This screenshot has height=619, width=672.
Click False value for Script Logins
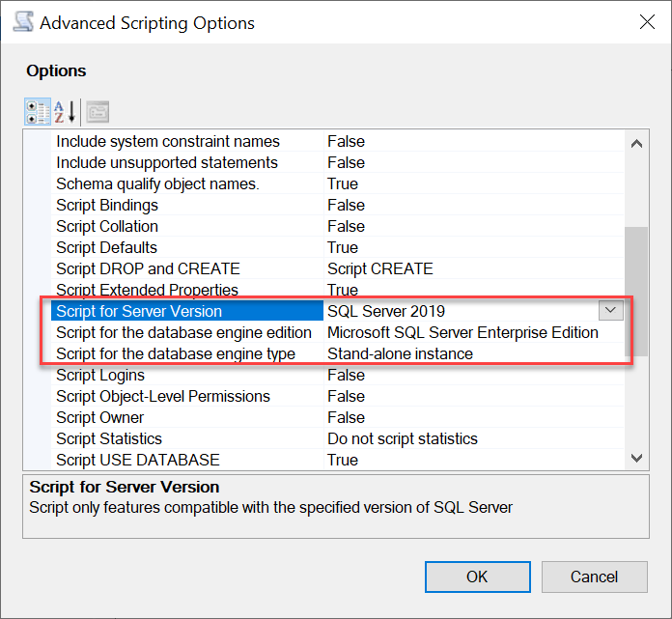click(x=346, y=375)
